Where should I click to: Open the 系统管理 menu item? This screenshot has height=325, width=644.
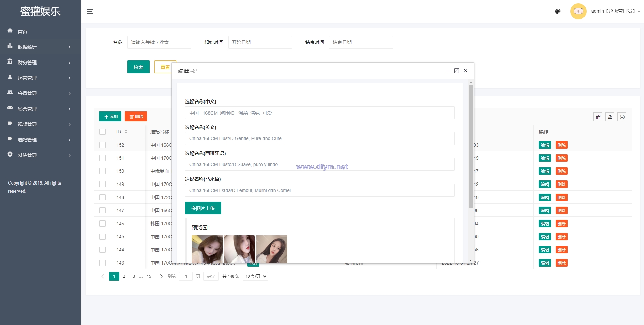tap(40, 155)
